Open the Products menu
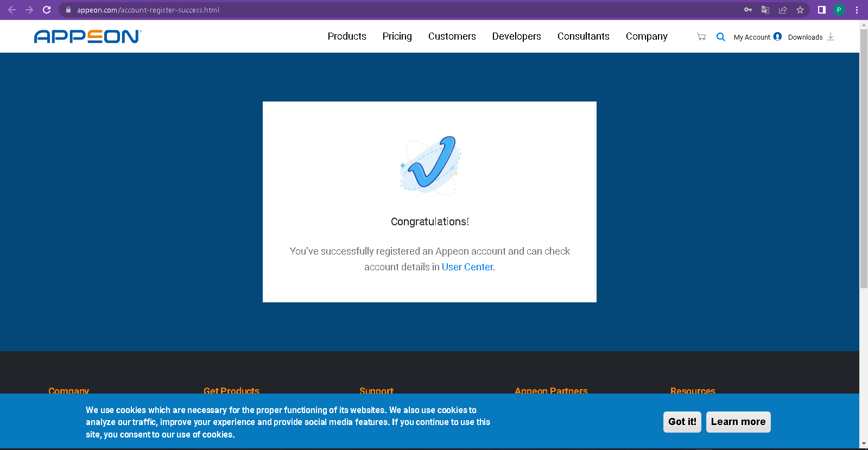Viewport: 868px width, 450px height. (347, 36)
